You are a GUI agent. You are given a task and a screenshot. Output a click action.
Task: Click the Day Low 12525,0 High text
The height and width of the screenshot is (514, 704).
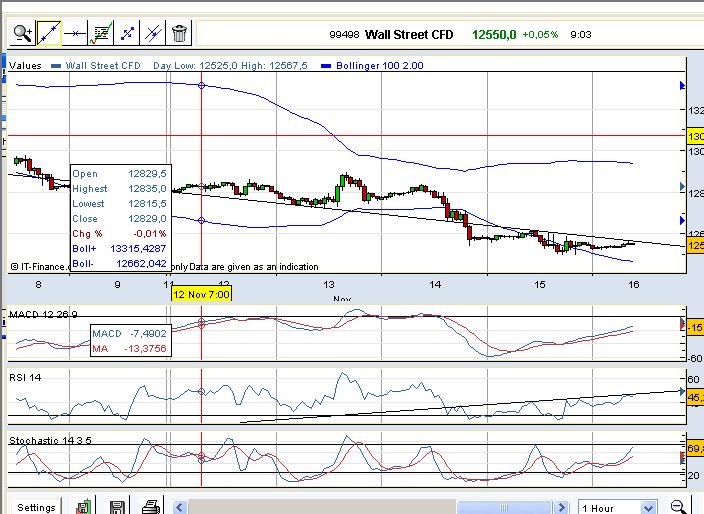[x=230, y=66]
